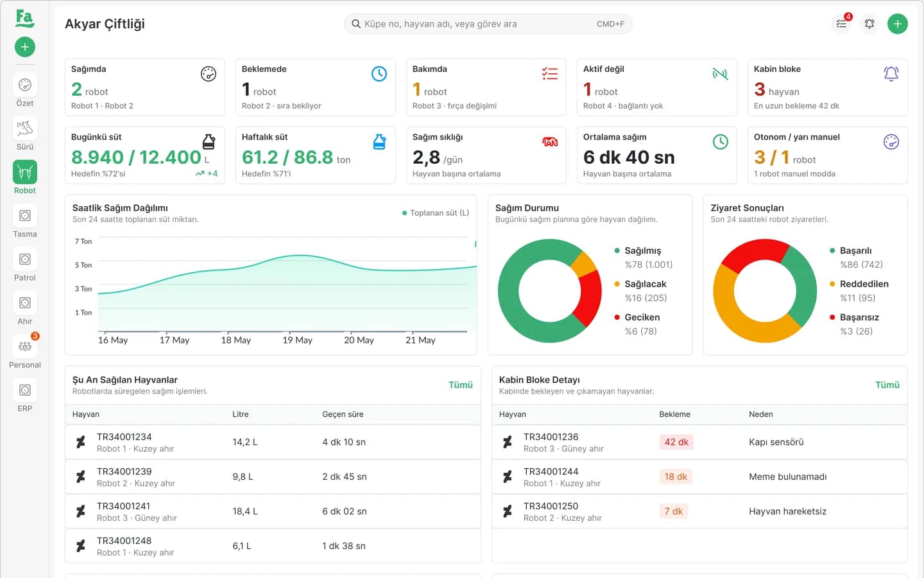The height and width of the screenshot is (578, 924).
Task: Toggle the Toplanan süt (L) chart legend
Action: (436, 213)
